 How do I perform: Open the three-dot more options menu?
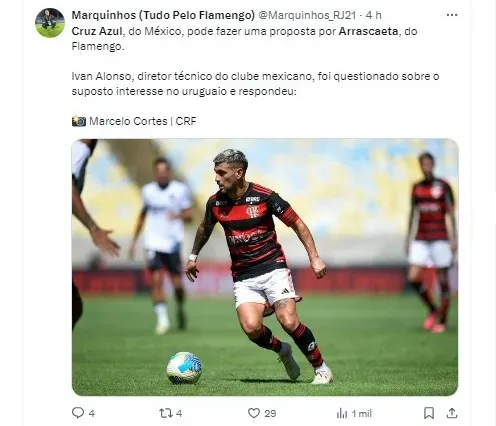click(452, 15)
